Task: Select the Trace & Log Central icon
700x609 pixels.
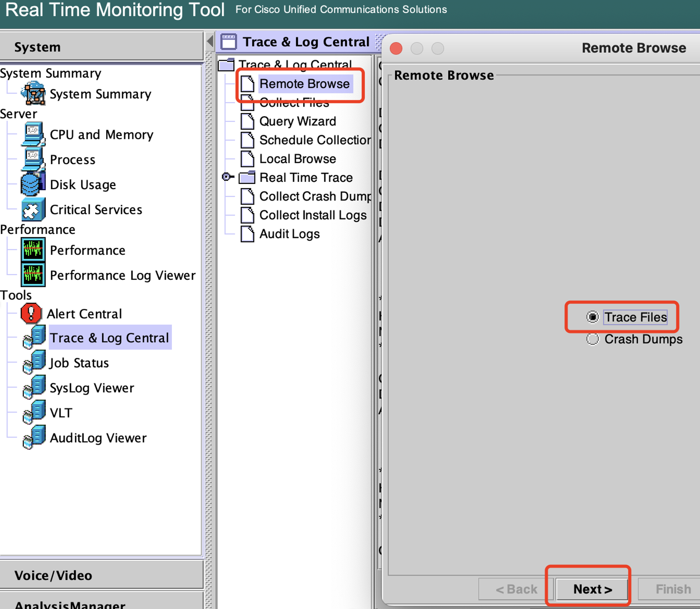Action: pos(34,338)
